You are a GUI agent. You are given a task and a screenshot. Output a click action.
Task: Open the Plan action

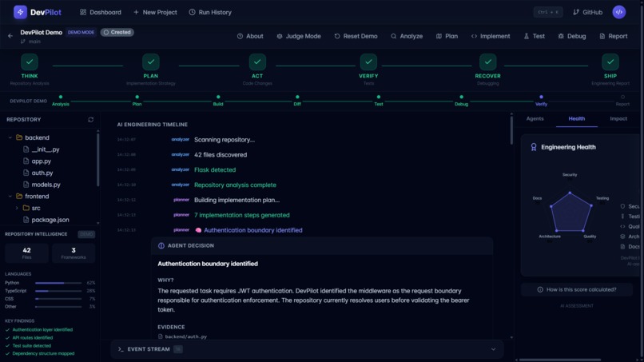pos(447,36)
